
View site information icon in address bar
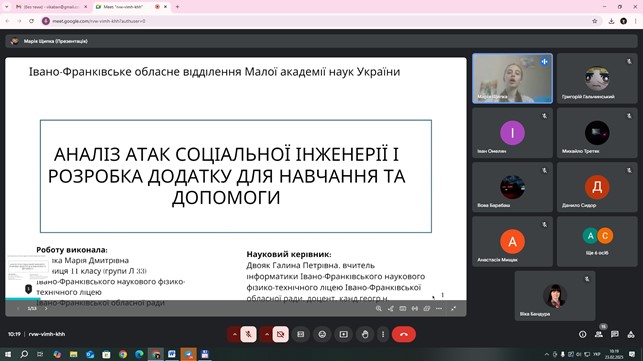tap(46, 21)
